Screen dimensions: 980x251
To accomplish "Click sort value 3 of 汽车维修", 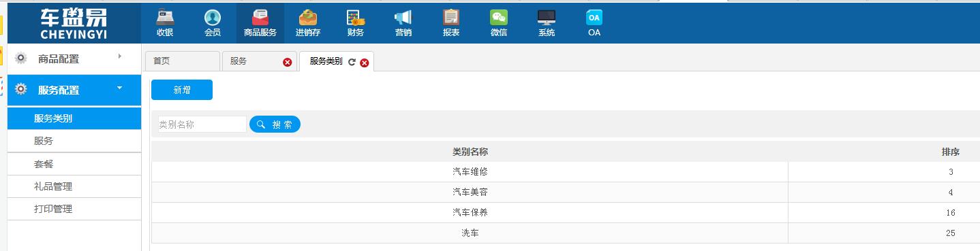I will 951,172.
